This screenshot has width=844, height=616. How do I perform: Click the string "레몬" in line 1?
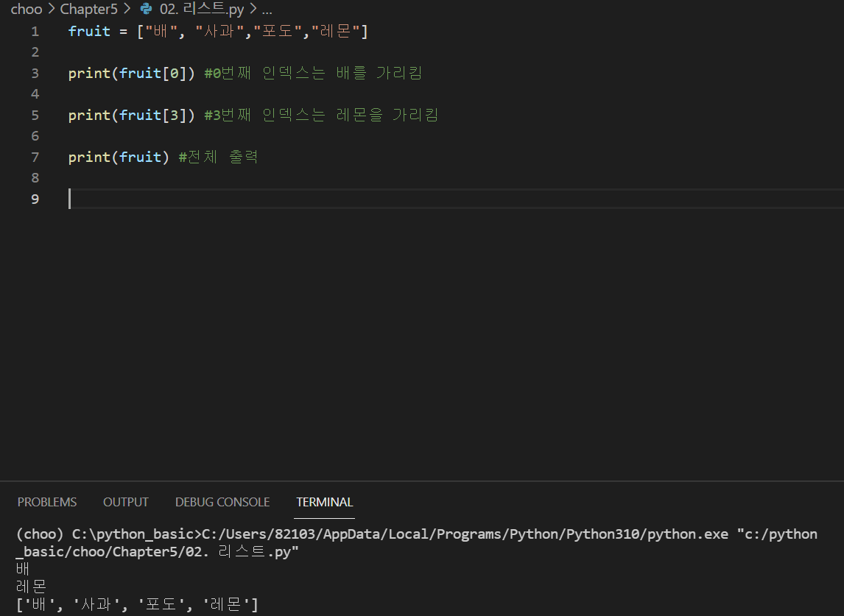click(335, 31)
